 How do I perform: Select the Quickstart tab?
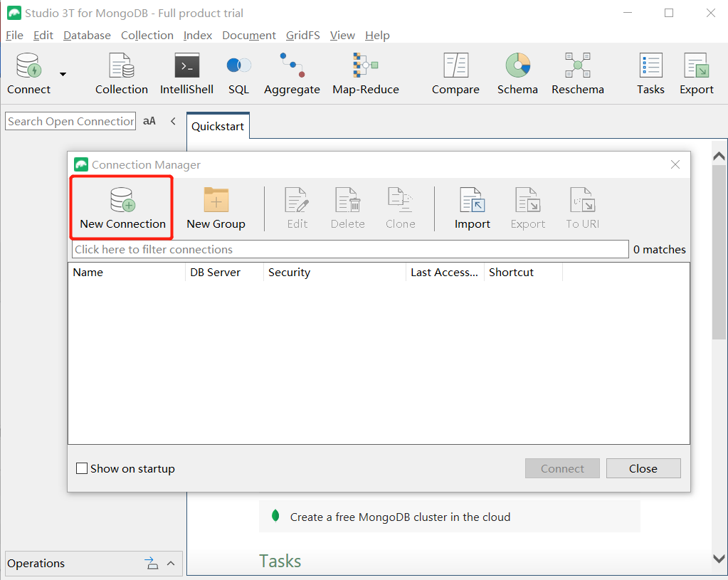(218, 126)
